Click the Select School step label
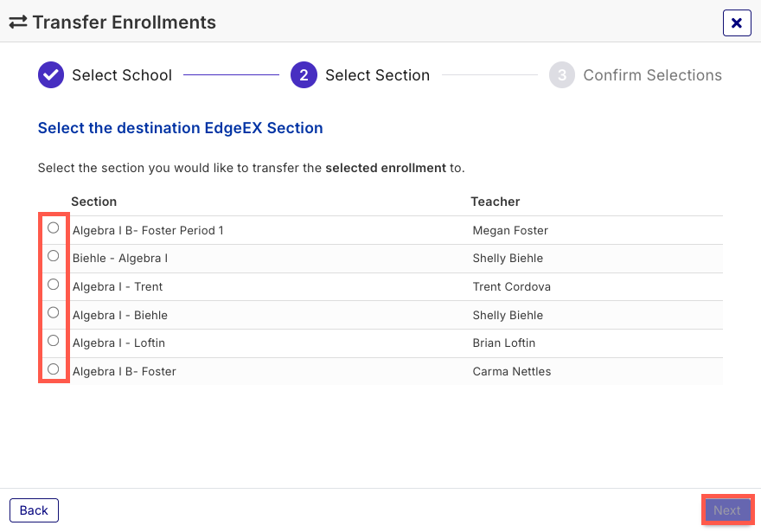Screen dimensions: 761x532 pyautogui.click(x=122, y=75)
